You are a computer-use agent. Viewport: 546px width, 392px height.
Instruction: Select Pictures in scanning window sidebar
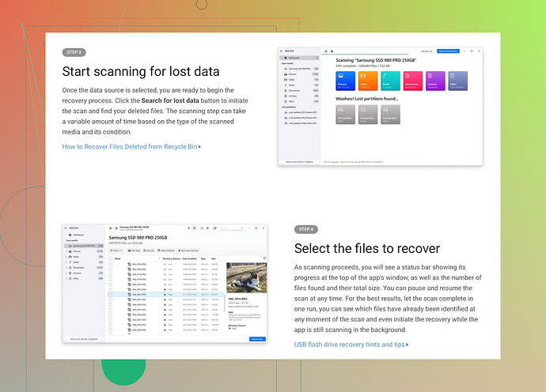[x=301, y=74]
